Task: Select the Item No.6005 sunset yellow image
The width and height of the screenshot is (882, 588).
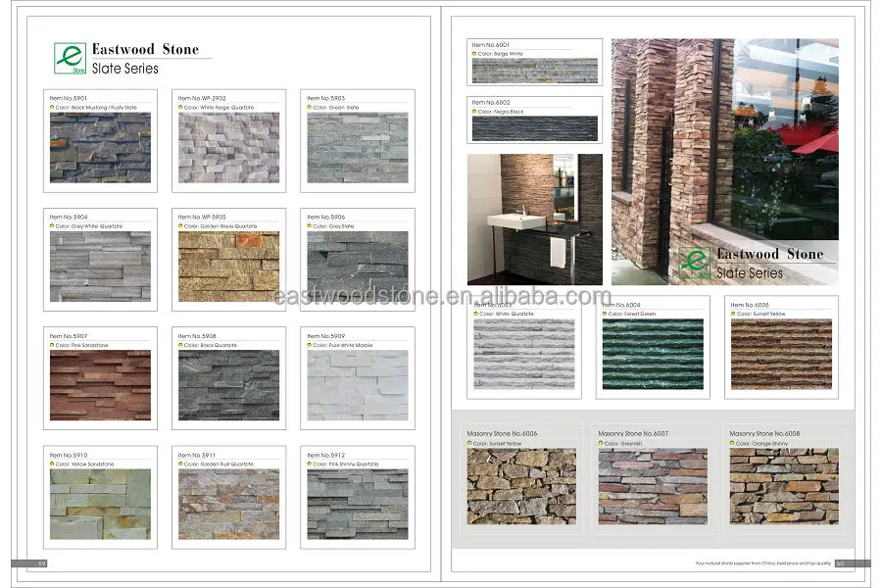Action: click(x=781, y=355)
